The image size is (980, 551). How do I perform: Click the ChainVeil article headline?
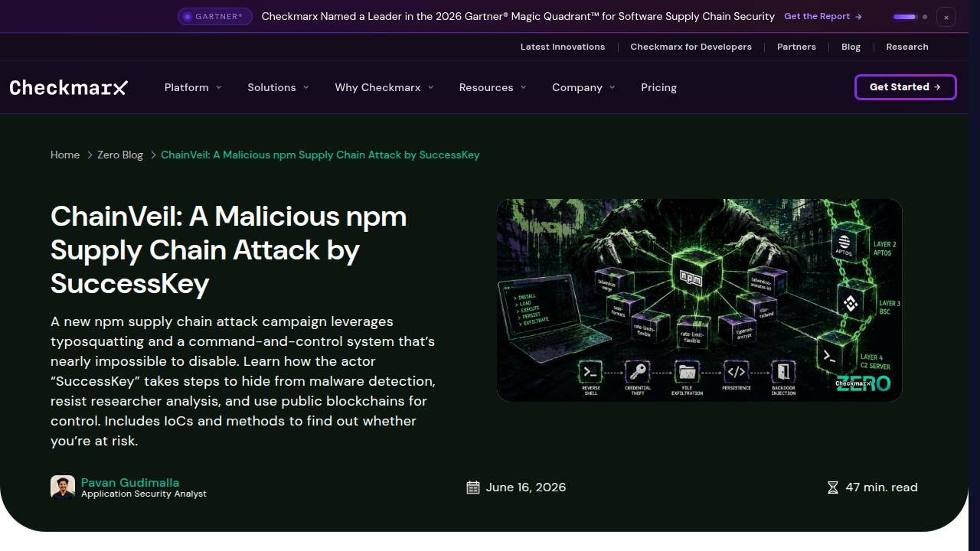[228, 249]
